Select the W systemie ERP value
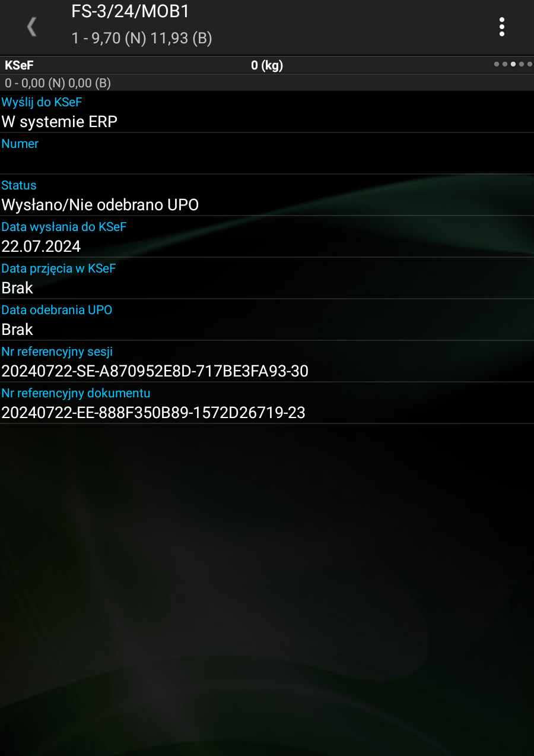534x756 pixels. (59, 122)
